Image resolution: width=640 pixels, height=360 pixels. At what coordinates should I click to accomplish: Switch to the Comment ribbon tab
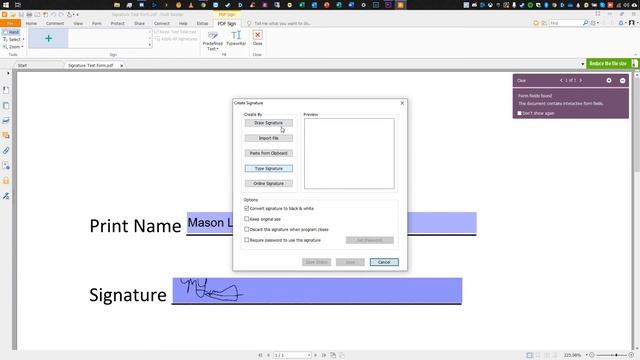click(55, 24)
